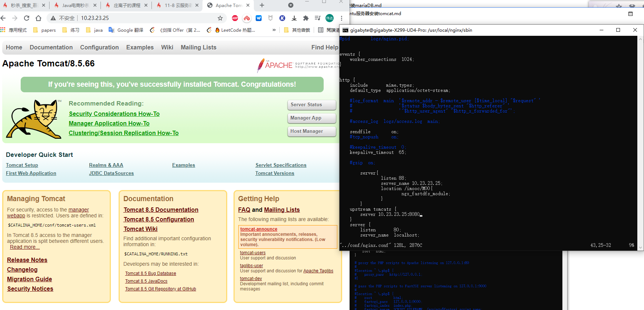This screenshot has height=310, width=644.
Task: Open the Servlet Specifications link
Action: tap(281, 165)
